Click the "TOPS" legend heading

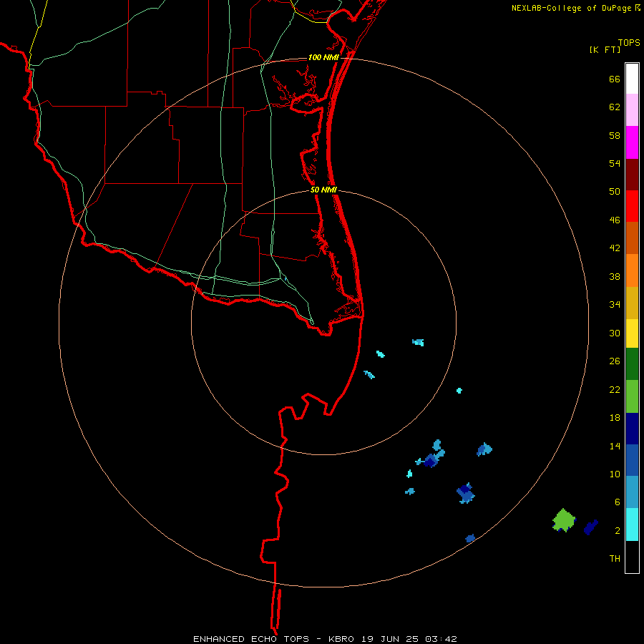tap(629, 43)
